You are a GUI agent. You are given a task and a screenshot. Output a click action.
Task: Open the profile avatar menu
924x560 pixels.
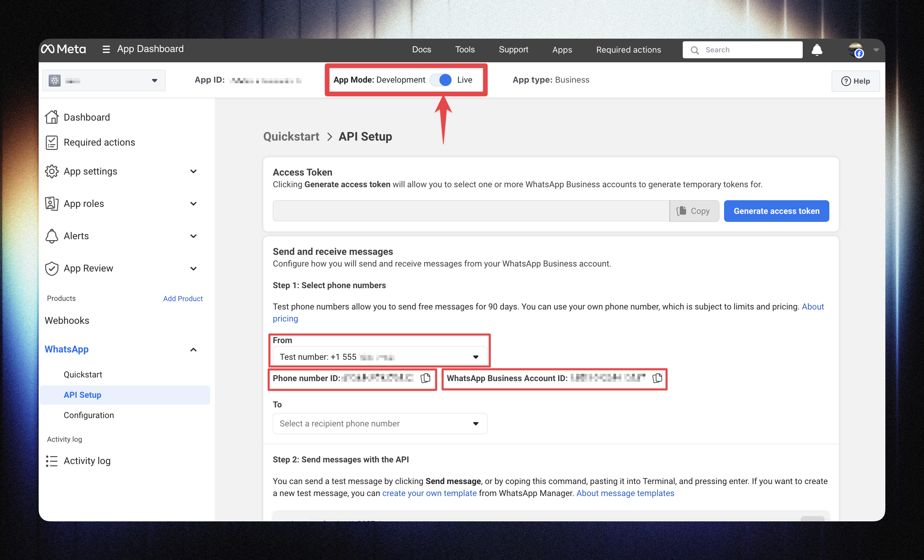tap(856, 50)
